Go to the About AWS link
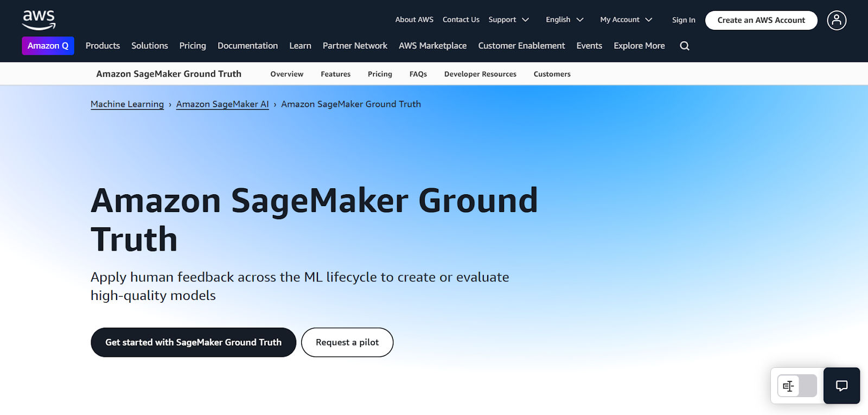Image resolution: width=868 pixels, height=415 pixels. [414, 20]
